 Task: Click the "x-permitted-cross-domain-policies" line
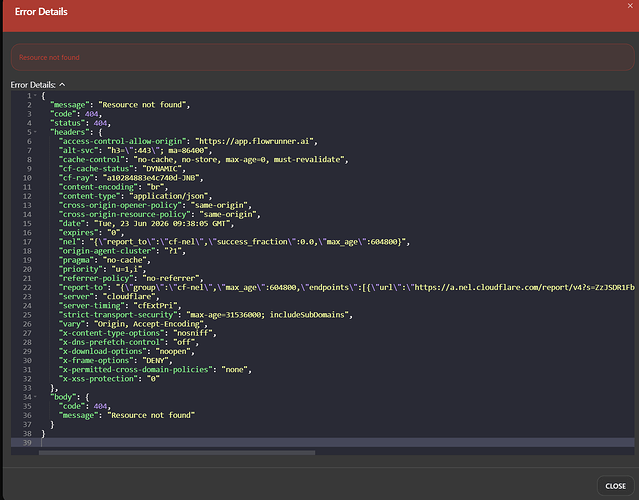(155, 370)
